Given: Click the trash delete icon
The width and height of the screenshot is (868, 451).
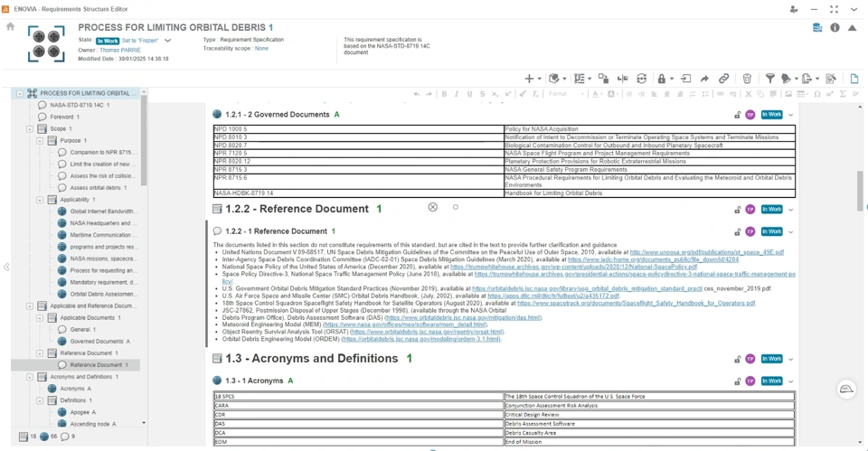Looking at the screenshot, I should (x=747, y=79).
